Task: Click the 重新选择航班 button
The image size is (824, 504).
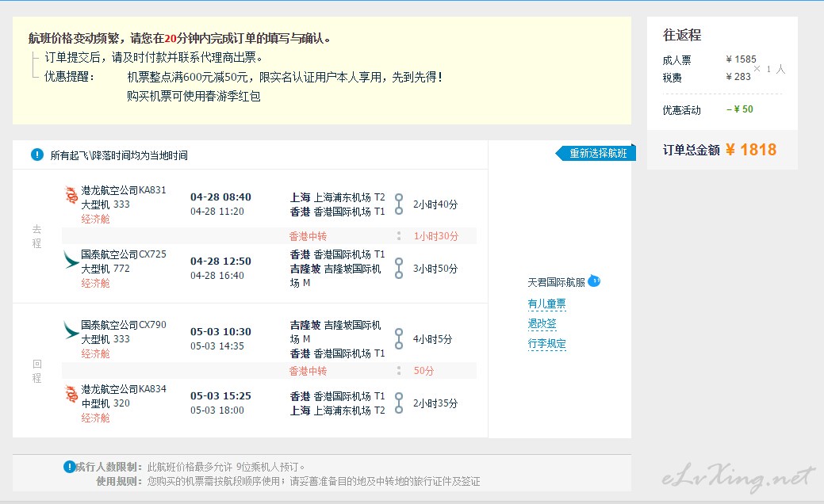Action: point(596,153)
